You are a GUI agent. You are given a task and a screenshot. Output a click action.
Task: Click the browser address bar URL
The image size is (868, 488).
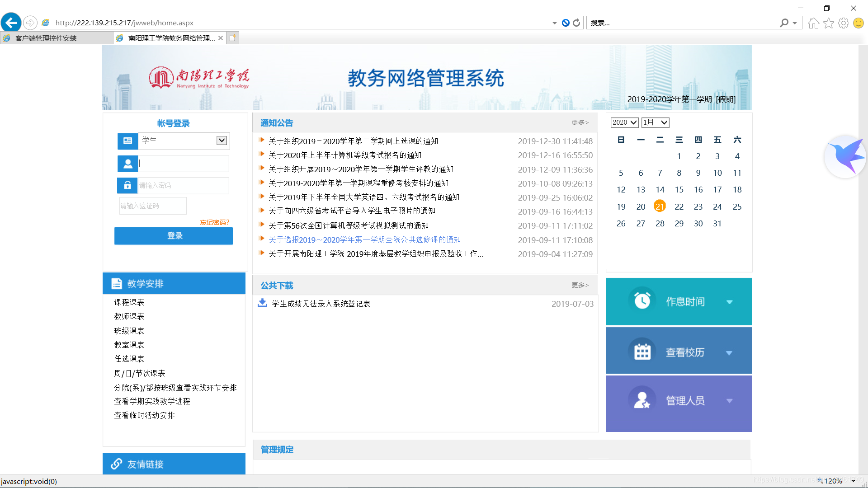(124, 23)
